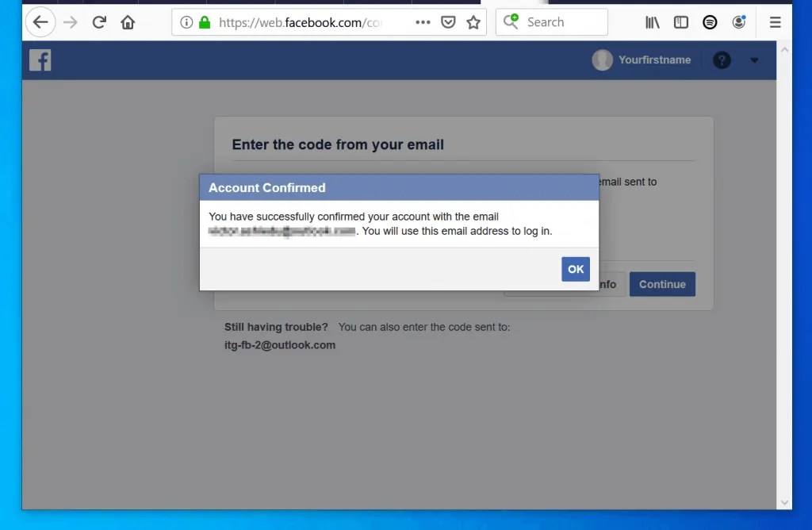The height and width of the screenshot is (530, 812).
Task: Open the Firefox hamburger menu
Action: click(775, 21)
